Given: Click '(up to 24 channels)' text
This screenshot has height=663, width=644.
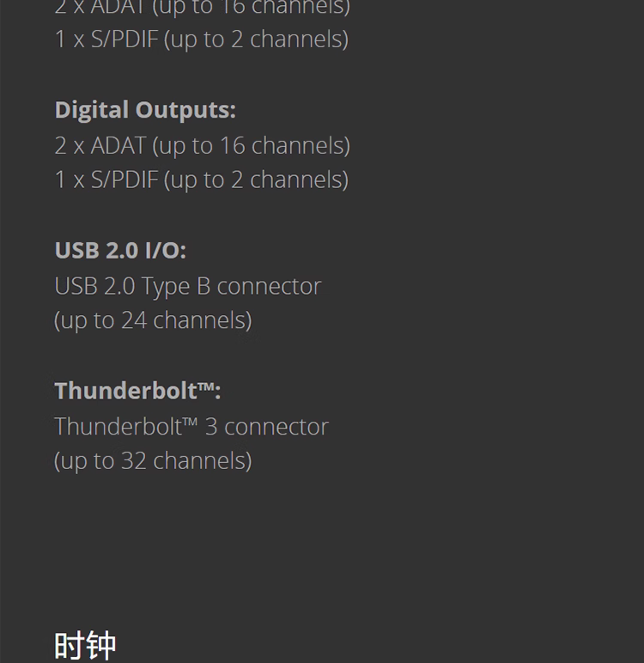Looking at the screenshot, I should point(153,320).
